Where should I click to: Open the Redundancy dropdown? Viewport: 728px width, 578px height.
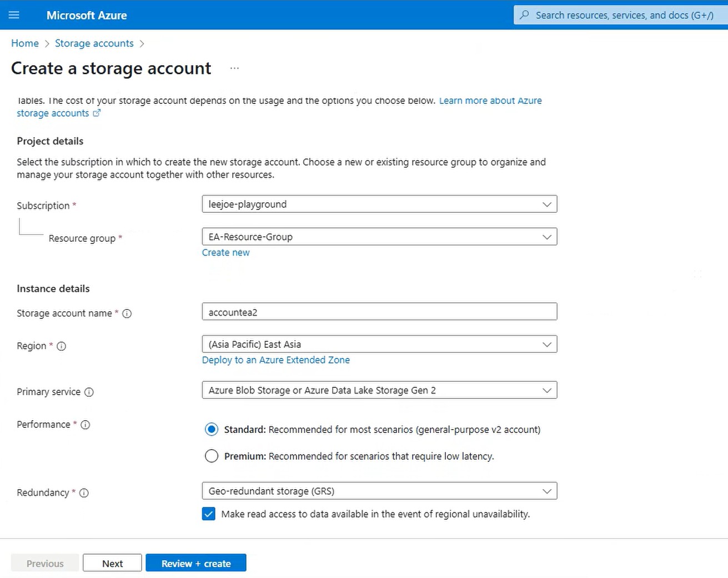pyautogui.click(x=379, y=491)
